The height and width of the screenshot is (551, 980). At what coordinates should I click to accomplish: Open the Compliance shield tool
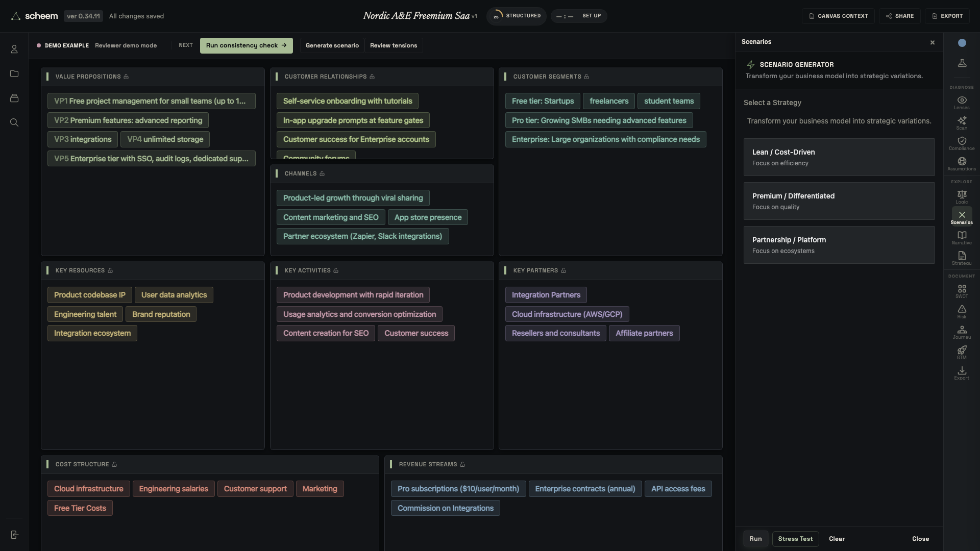point(962,143)
